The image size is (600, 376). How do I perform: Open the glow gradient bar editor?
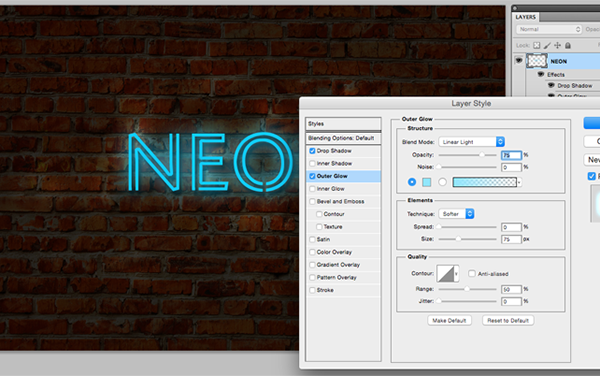pos(484,182)
